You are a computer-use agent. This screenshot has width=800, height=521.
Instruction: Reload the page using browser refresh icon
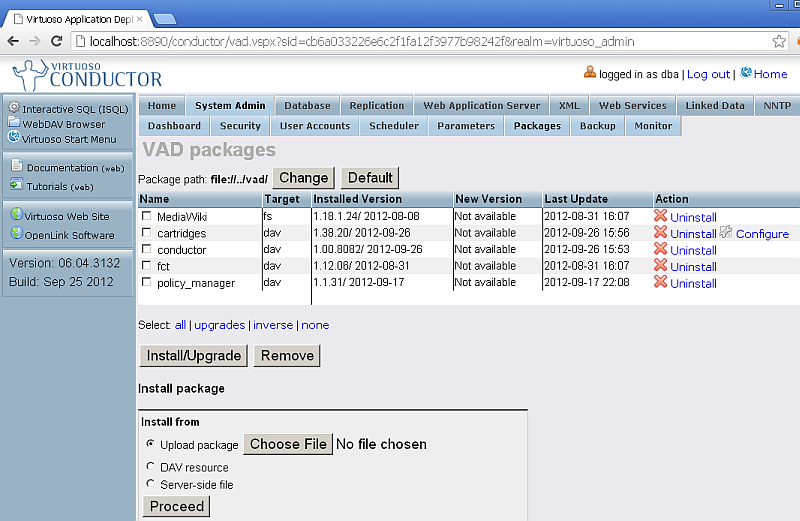pyautogui.click(x=57, y=41)
